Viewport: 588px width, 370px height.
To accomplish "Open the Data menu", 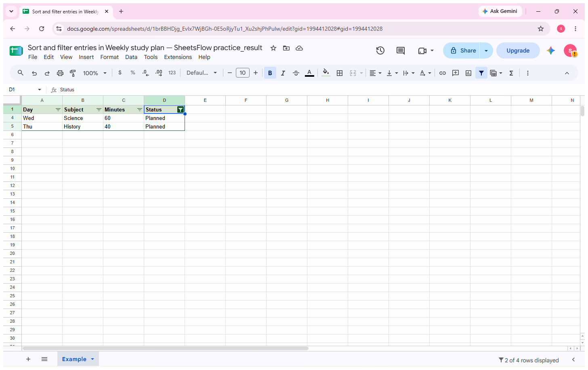I will tap(131, 57).
